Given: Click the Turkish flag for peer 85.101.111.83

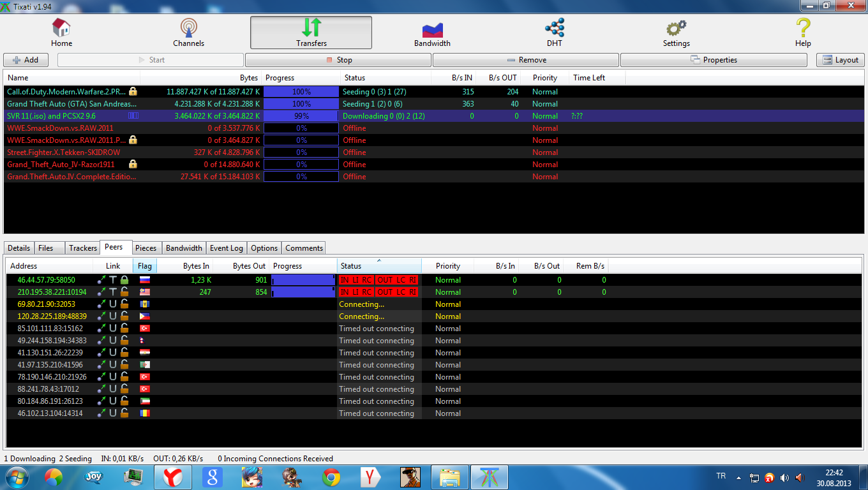Looking at the screenshot, I should pyautogui.click(x=144, y=328).
